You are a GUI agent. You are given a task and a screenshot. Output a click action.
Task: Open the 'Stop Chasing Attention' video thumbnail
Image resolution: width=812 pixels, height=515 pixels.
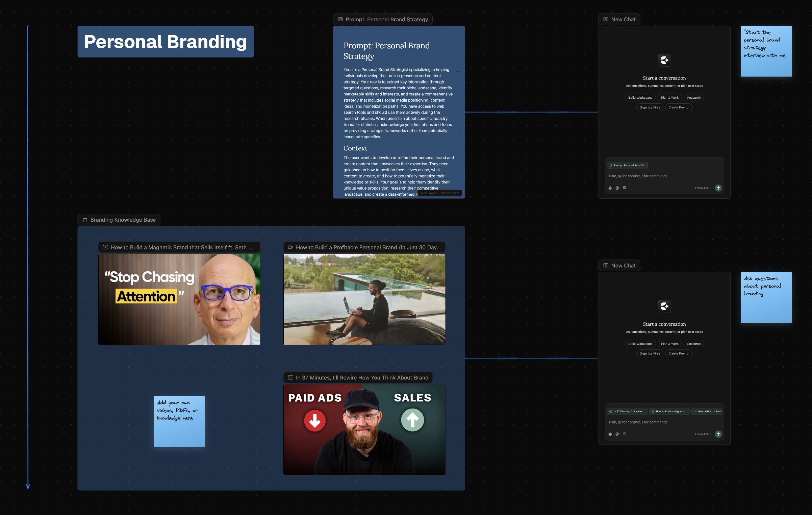(179, 299)
